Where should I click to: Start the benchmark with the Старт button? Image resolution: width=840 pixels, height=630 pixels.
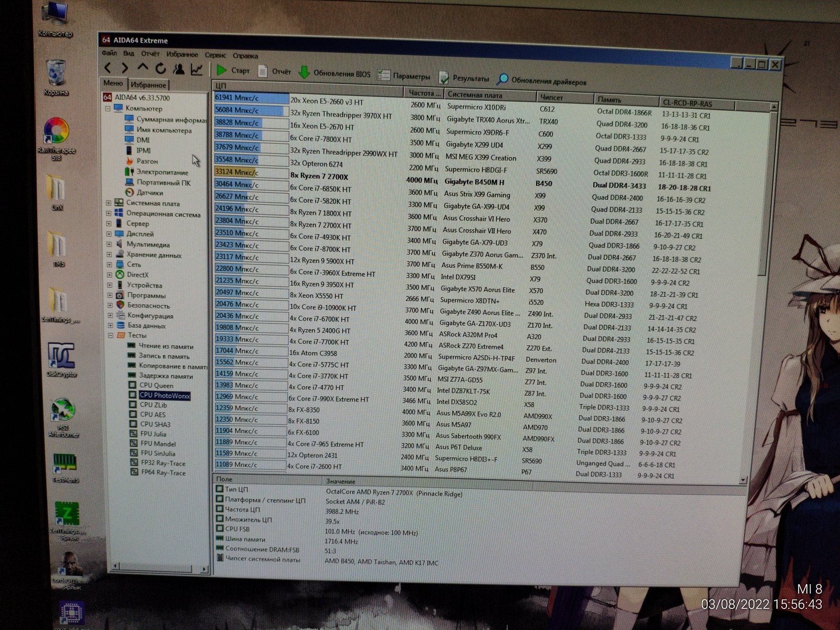[233, 70]
